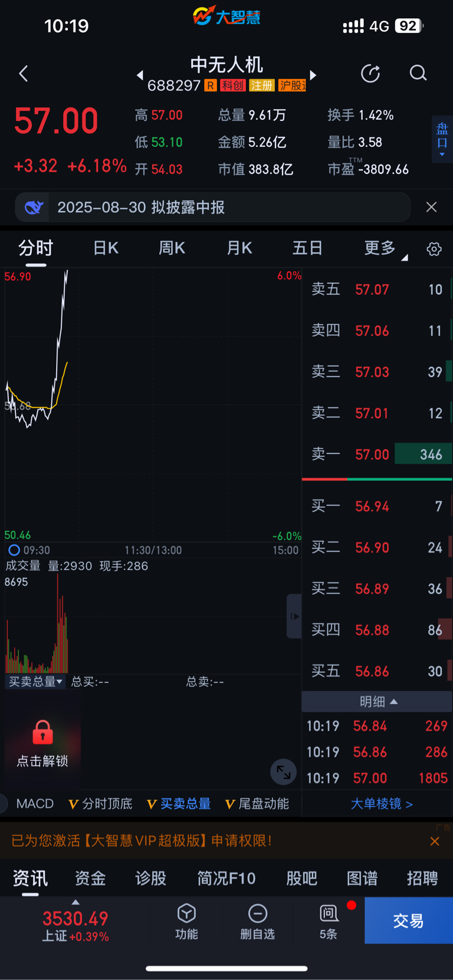Tap the 中无人机 stock title
453x980 pixels.
click(226, 64)
